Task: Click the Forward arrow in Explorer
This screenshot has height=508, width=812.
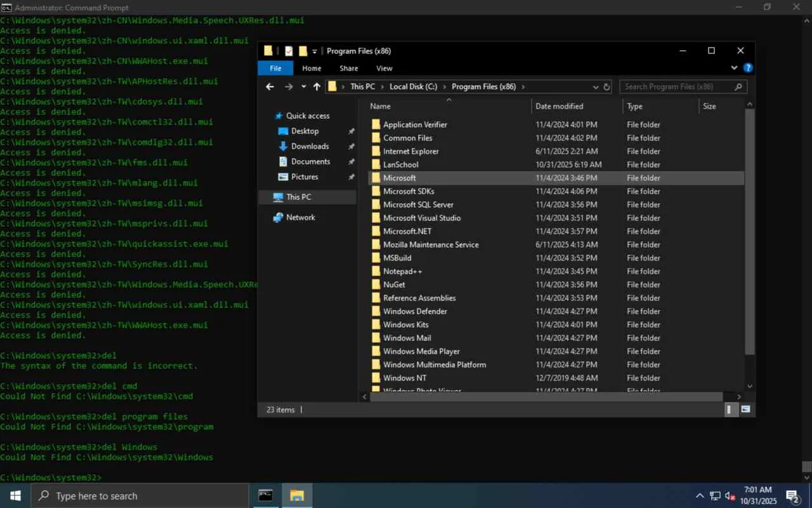Action: tap(289, 87)
